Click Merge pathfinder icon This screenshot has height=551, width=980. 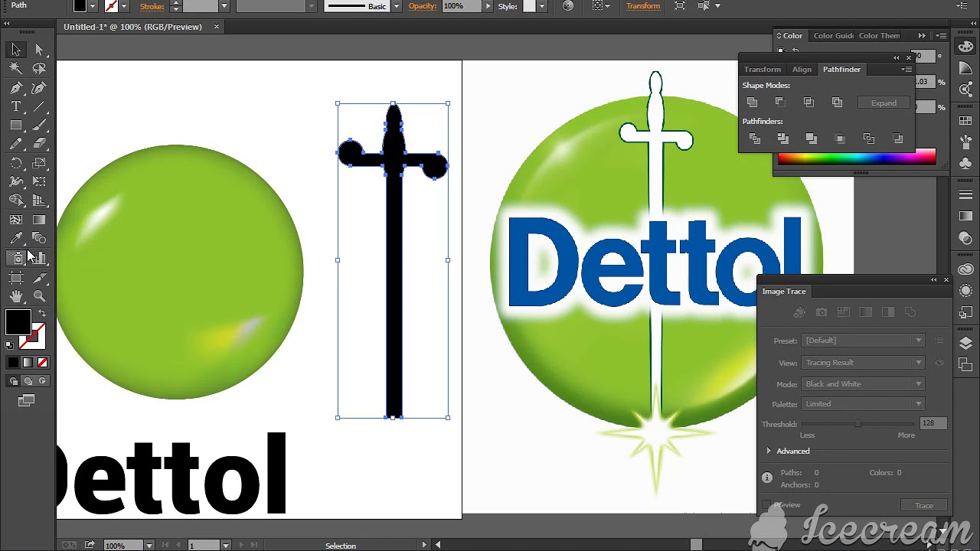811,139
